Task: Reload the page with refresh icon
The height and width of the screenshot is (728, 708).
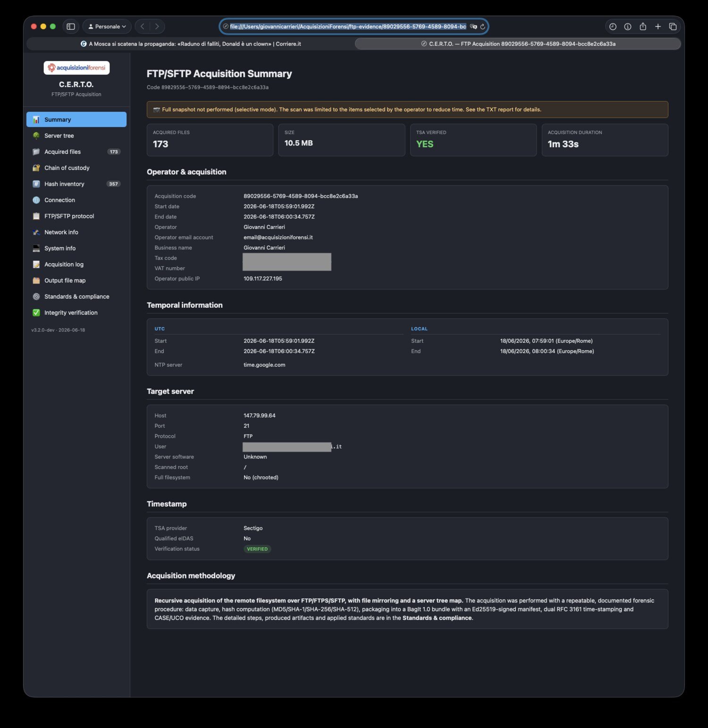Action: click(x=482, y=26)
